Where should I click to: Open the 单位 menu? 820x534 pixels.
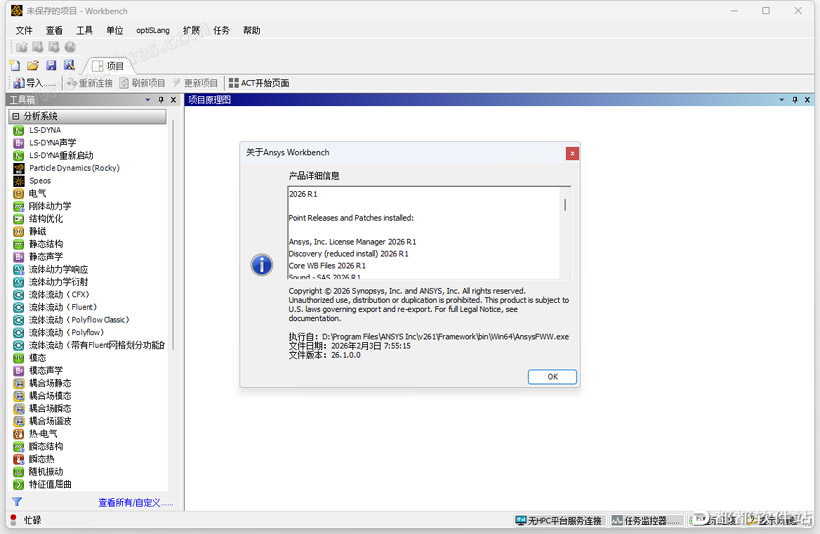pos(115,30)
